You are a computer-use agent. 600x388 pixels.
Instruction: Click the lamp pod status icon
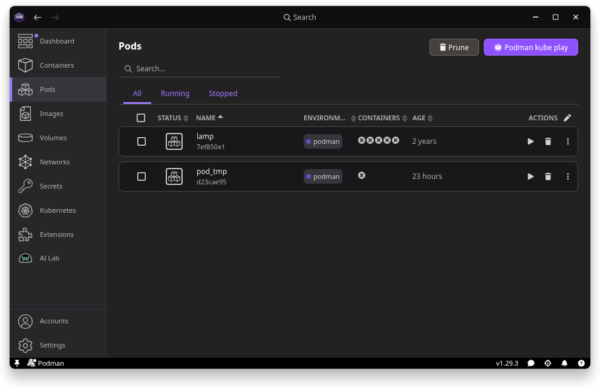[x=174, y=141]
